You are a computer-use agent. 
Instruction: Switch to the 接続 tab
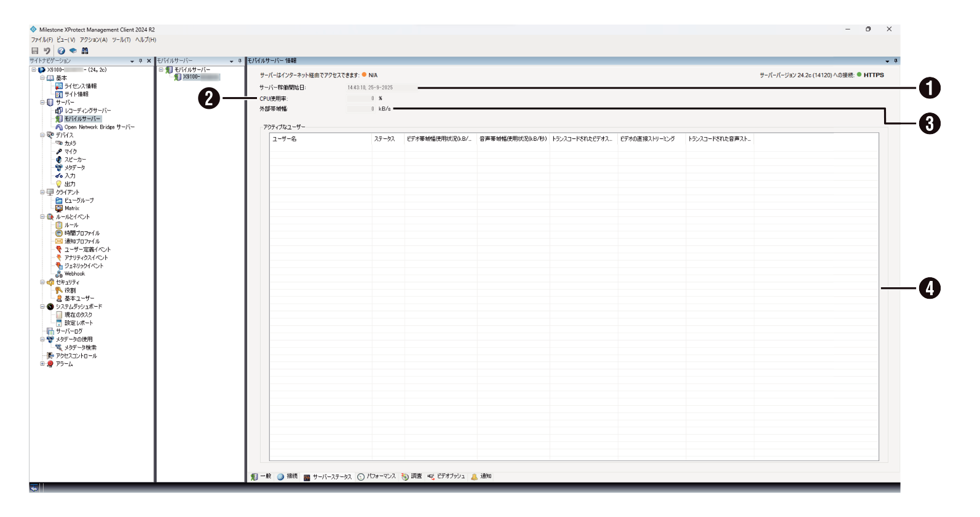(287, 476)
